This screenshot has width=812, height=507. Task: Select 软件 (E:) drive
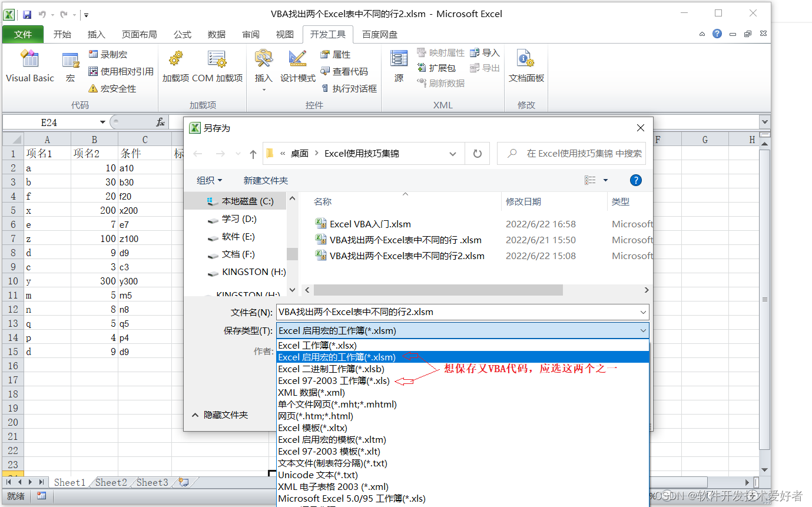[231, 237]
